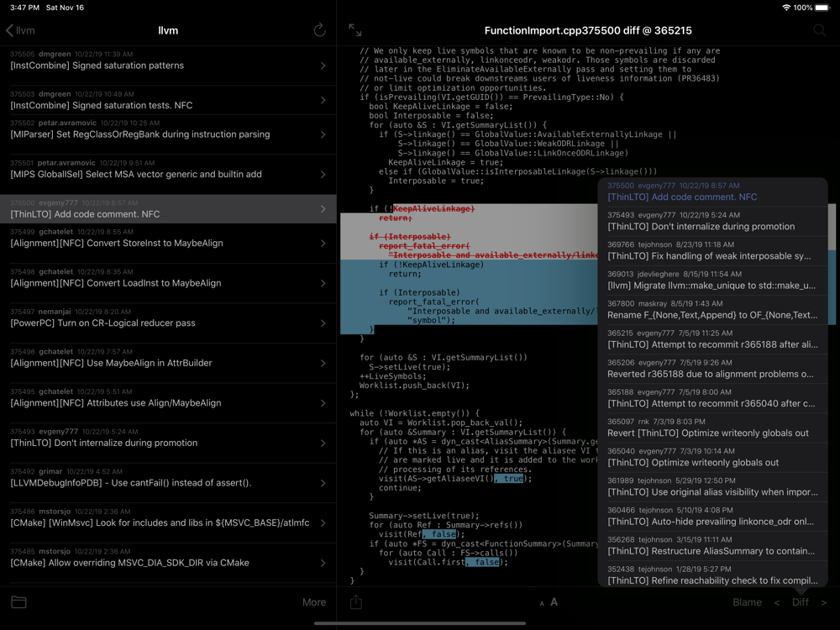Expand chevron for MIParser commit
This screenshot has width=840, height=630.
tap(323, 134)
